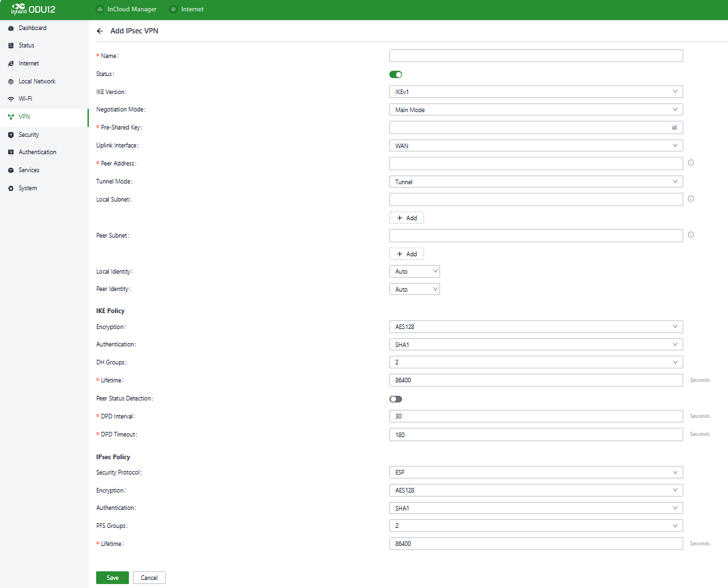This screenshot has height=588, width=728.
Task: Click the info icon next to Local Subnet
Action: [691, 199]
